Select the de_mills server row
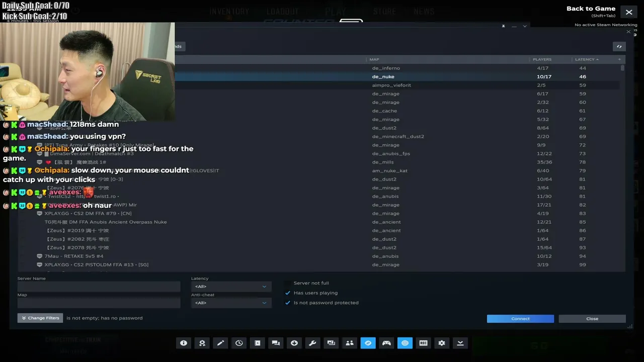This screenshot has height=362, width=644. click(319, 162)
